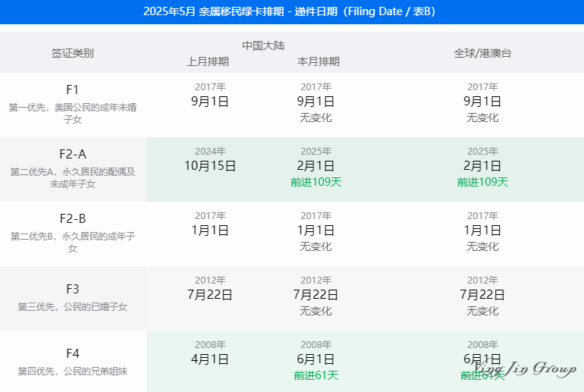Select 无变化 under F1 本月排期
The image size is (584, 392).
316,118
